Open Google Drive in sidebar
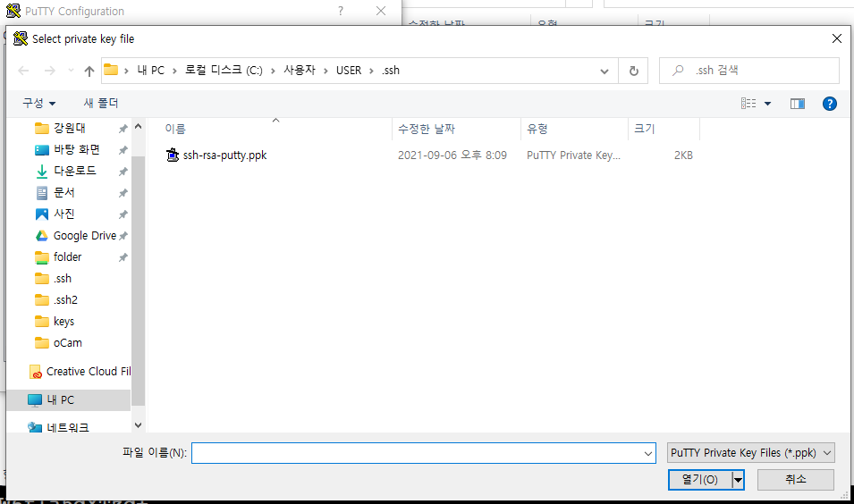The image size is (854, 504). (84, 236)
